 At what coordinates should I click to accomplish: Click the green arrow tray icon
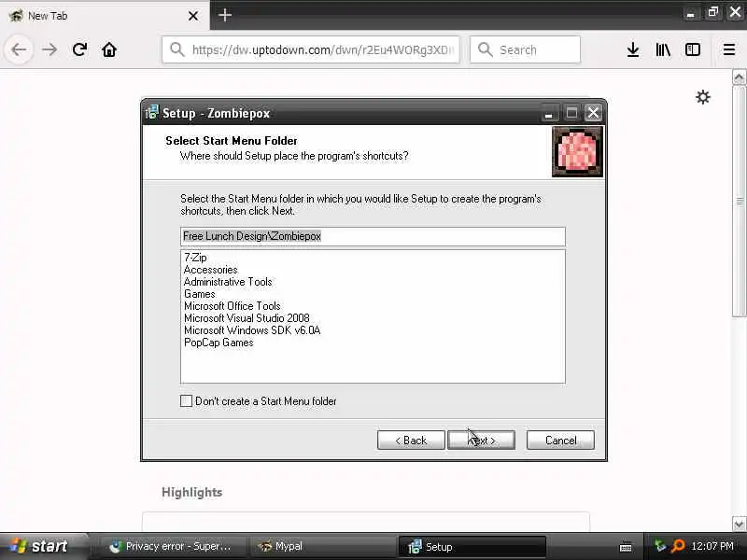[x=660, y=546]
